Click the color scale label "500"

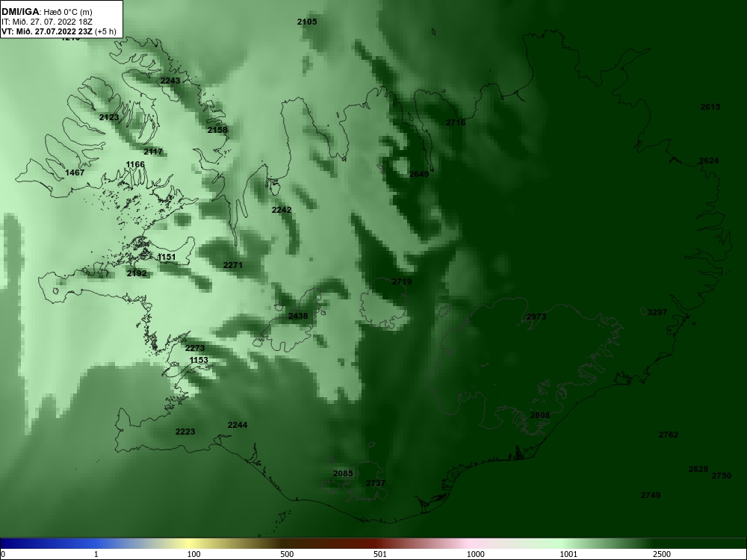[x=287, y=554]
